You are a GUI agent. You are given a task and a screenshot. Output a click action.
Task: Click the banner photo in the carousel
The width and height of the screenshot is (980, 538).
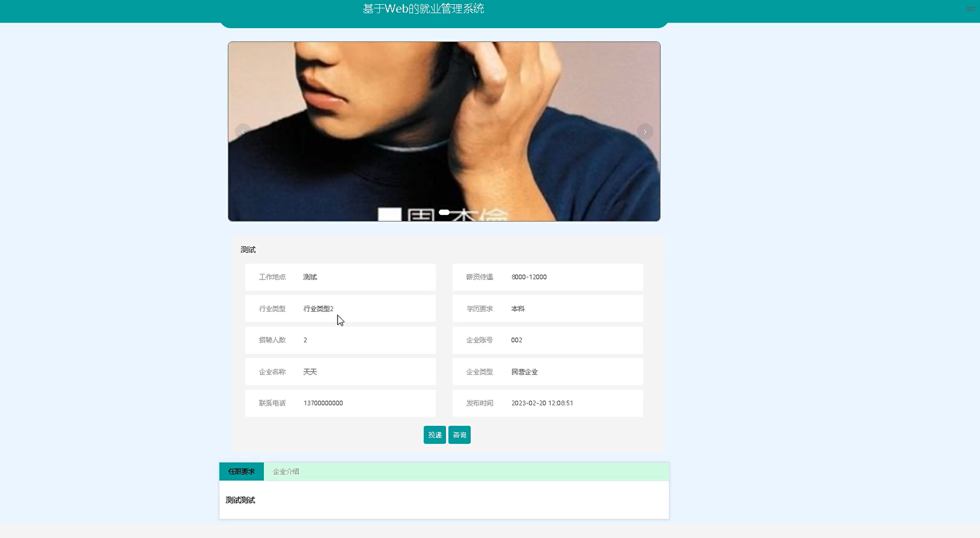(x=444, y=132)
